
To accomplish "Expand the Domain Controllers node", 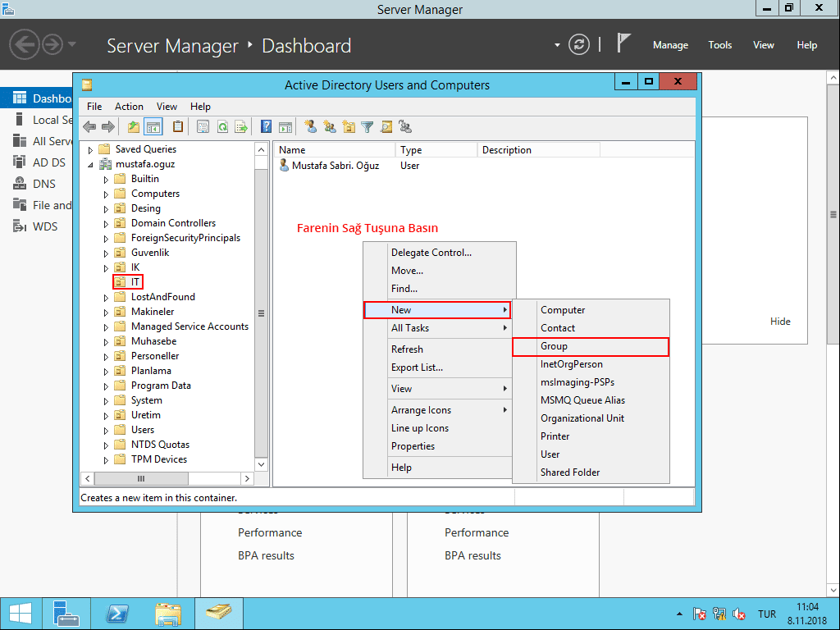I will (x=106, y=224).
